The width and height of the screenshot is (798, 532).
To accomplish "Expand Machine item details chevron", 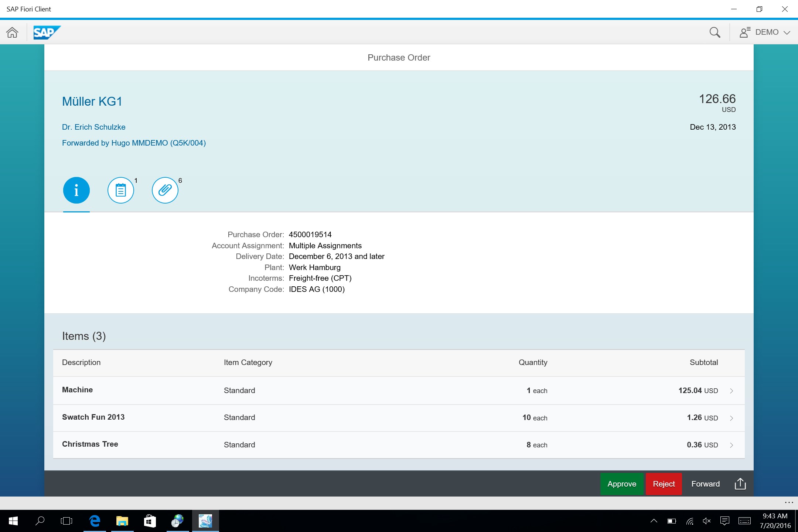I will [x=731, y=391].
